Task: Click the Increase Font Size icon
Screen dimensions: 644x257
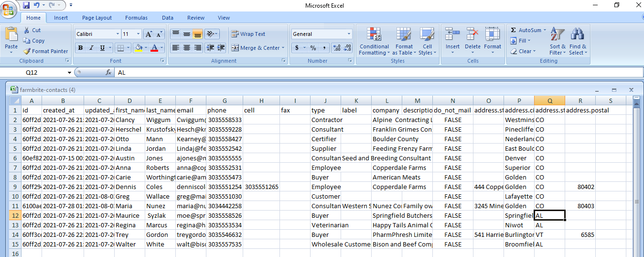Action: point(149,34)
